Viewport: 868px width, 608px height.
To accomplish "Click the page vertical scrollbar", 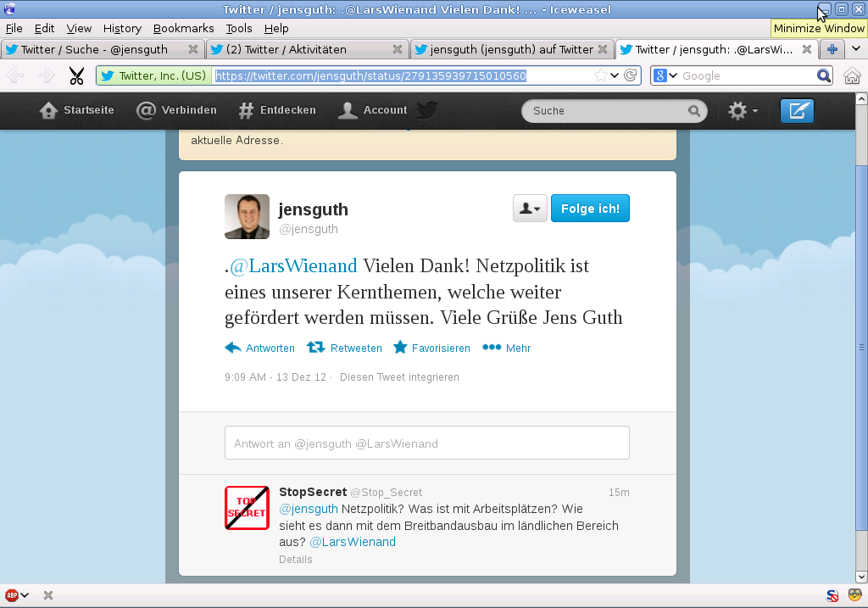I will [x=862, y=346].
